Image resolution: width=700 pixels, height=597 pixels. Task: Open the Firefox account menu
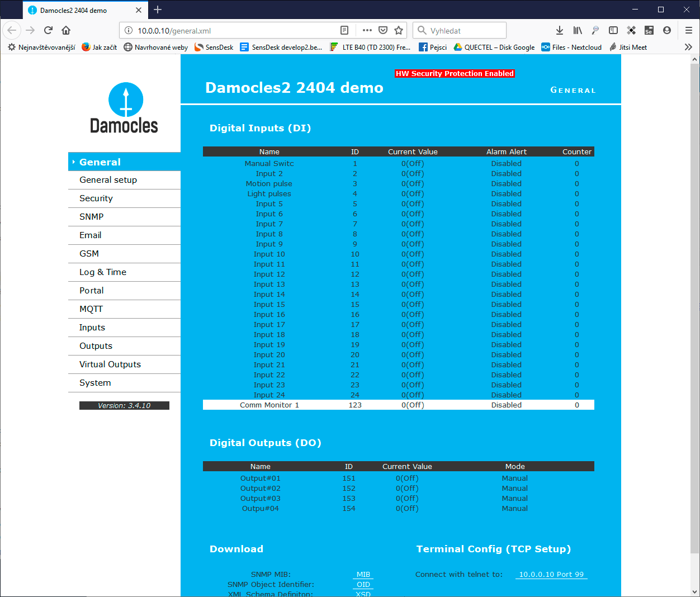coord(667,30)
